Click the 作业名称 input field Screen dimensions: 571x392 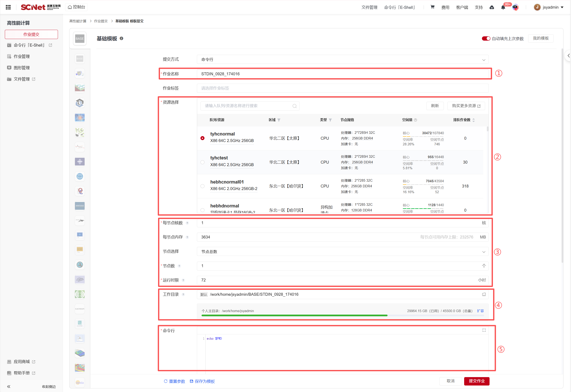(x=342, y=74)
